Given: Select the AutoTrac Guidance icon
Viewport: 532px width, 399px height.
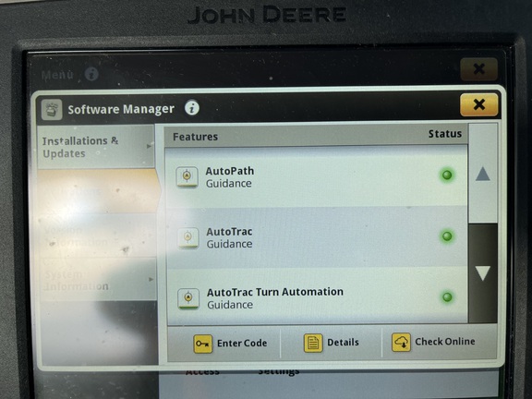Looking at the screenshot, I should 188,237.
